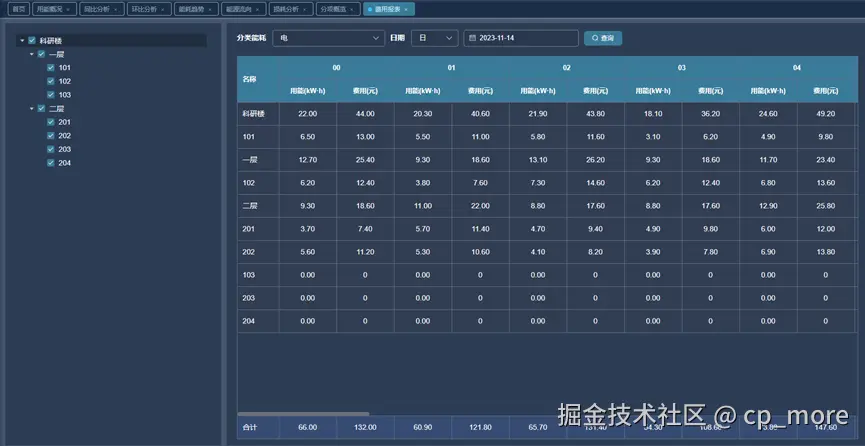Viewport: 865px width, 446px height.
Task: Click the table horizontal scrollbar thumb
Action: [303, 413]
